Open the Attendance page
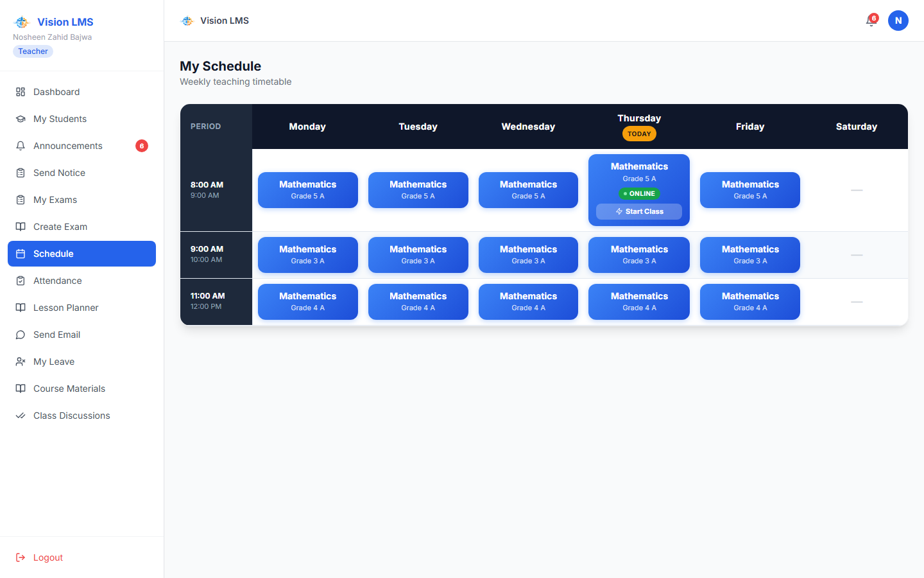The height and width of the screenshot is (578, 924). [x=81, y=281]
